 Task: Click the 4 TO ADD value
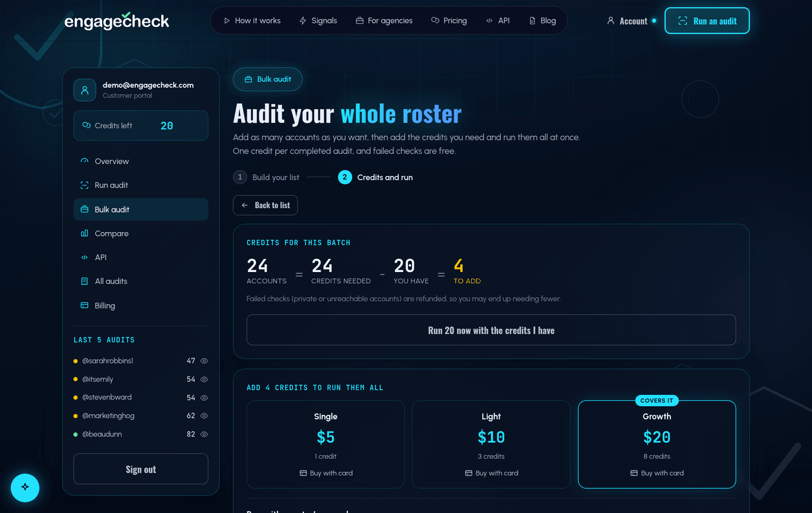(467, 270)
